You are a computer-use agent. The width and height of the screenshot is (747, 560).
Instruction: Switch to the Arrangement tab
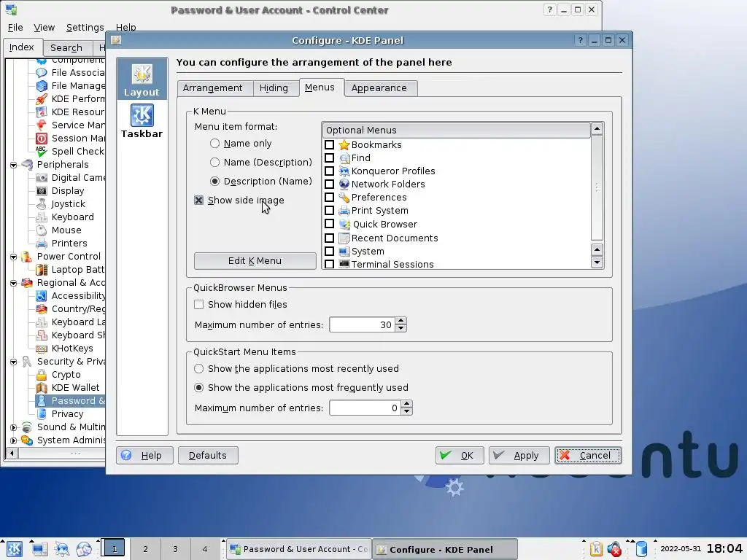[x=212, y=88]
